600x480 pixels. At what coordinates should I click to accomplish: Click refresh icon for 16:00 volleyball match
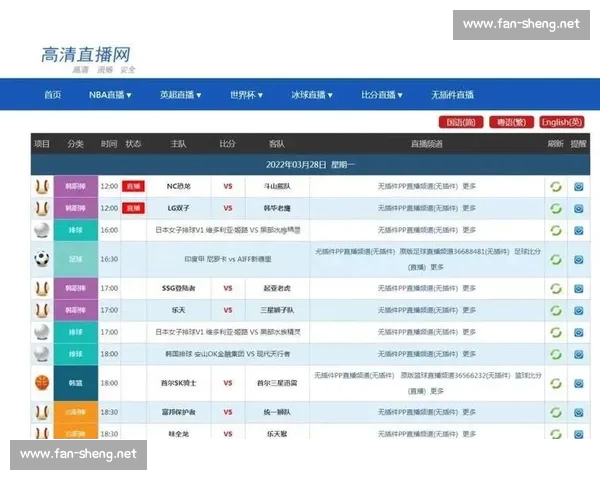pyautogui.click(x=556, y=230)
